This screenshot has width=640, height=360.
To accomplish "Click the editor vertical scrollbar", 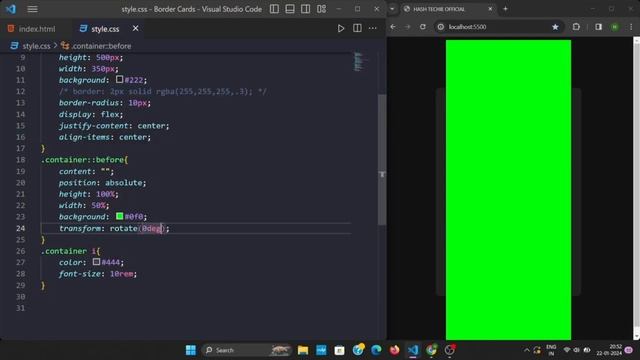I will [382, 159].
